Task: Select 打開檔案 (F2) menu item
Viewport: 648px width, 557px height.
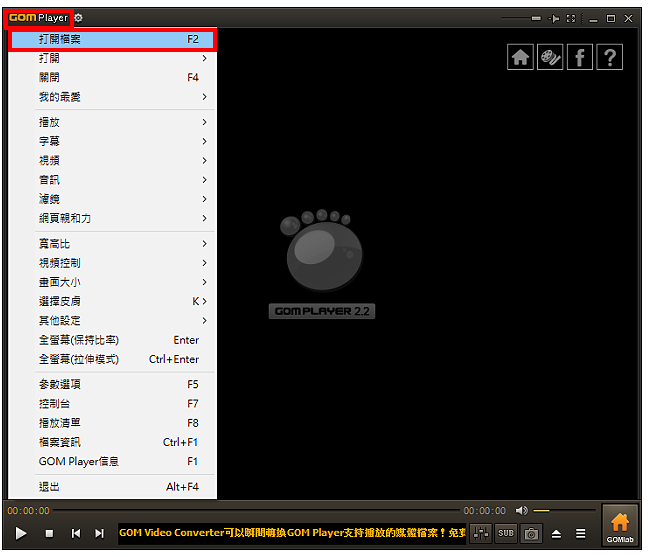Action: click(112, 40)
